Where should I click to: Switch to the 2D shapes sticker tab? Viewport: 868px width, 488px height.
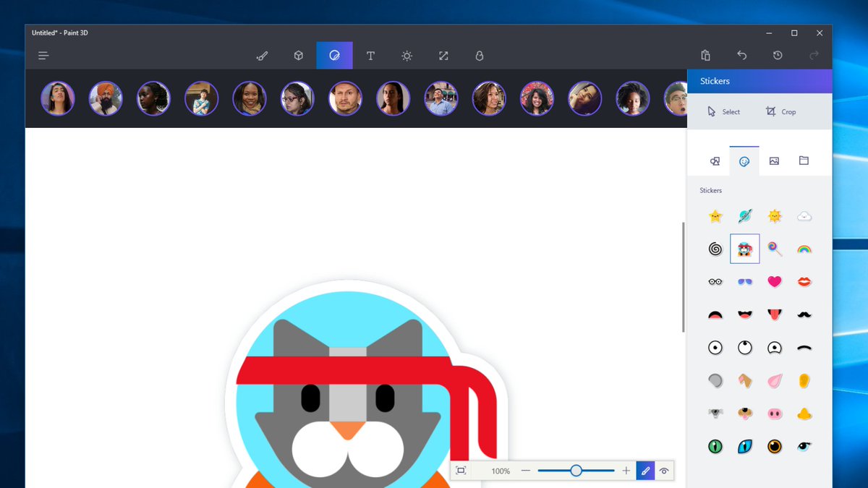715,161
